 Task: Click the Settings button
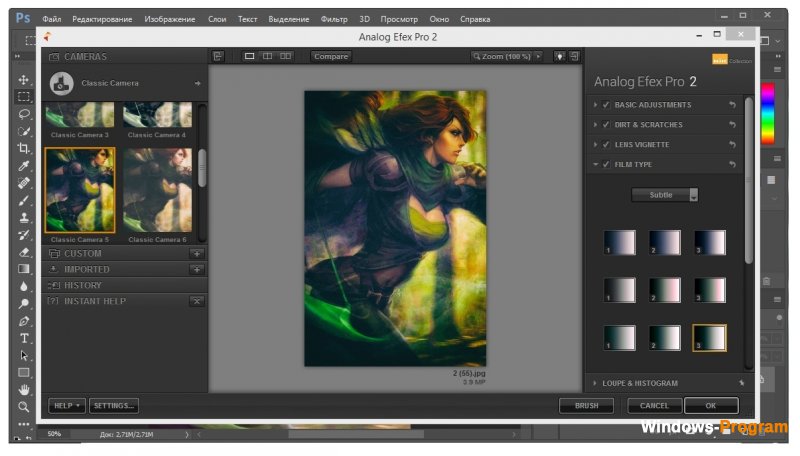click(114, 406)
